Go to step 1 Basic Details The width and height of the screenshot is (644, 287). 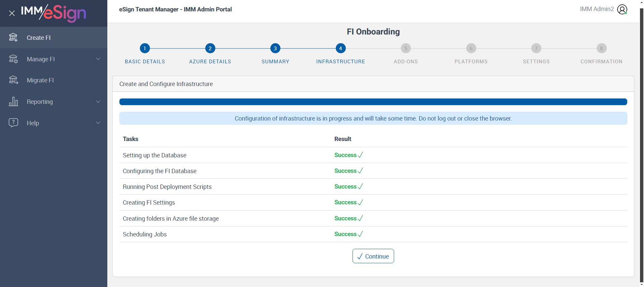145,49
